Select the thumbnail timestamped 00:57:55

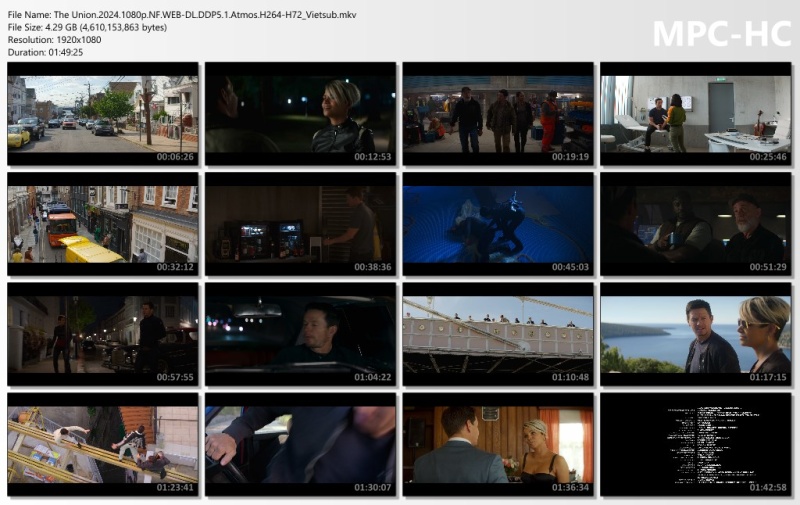point(103,334)
